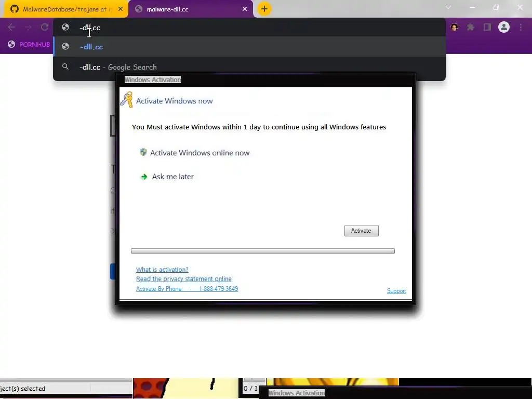532x399 pixels.
Task: Open the What is activation? link
Action: pos(162,270)
